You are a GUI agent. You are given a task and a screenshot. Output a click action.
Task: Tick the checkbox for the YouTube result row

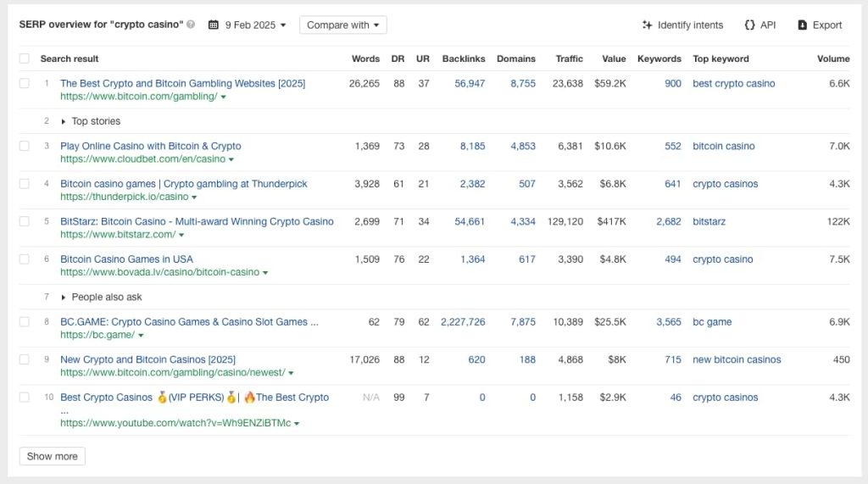pyautogui.click(x=25, y=397)
